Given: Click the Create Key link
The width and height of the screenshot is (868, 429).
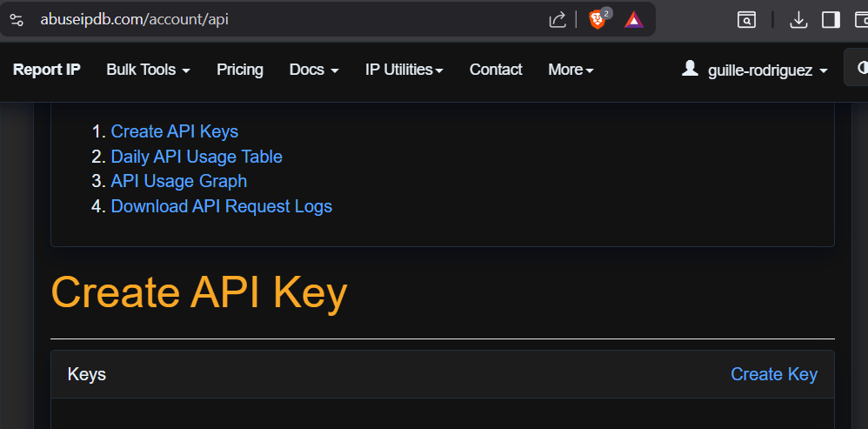Looking at the screenshot, I should click(774, 374).
